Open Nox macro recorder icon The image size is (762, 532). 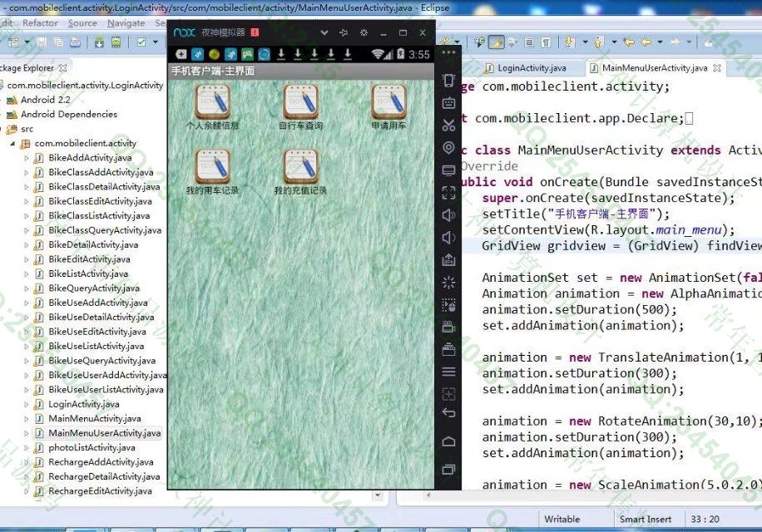448,305
